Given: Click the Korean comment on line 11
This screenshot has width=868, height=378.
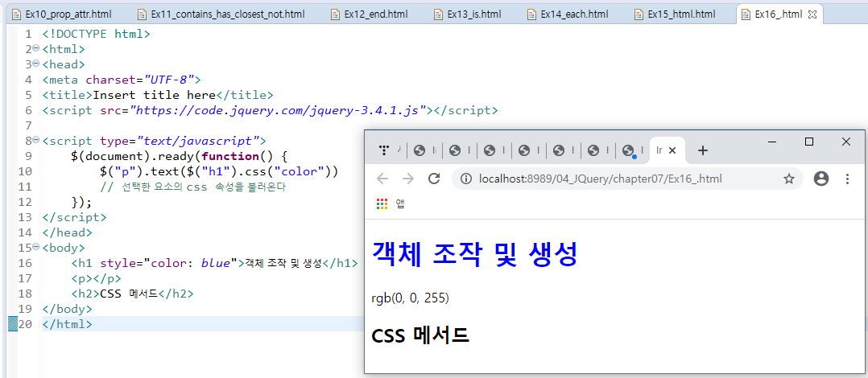Looking at the screenshot, I should [x=192, y=187].
